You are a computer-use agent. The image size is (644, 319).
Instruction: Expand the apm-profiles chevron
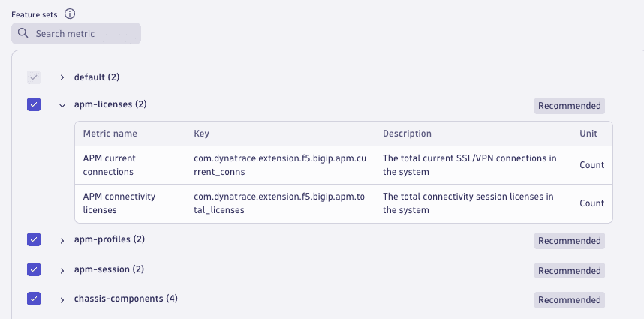pyautogui.click(x=62, y=240)
